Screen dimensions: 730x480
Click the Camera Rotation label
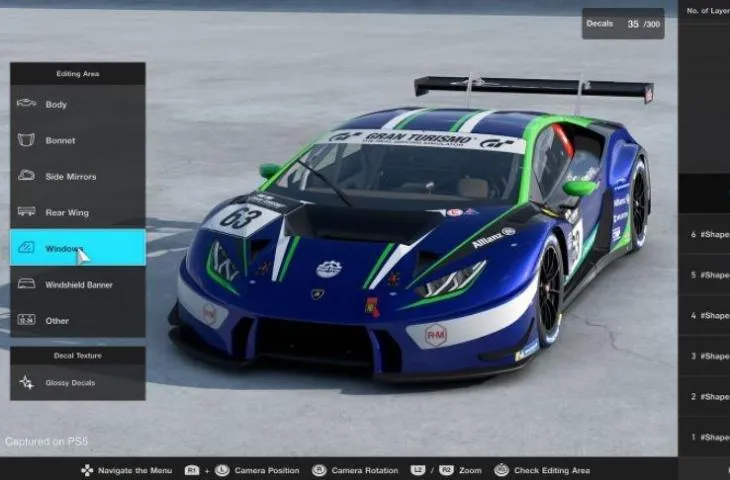pos(365,471)
